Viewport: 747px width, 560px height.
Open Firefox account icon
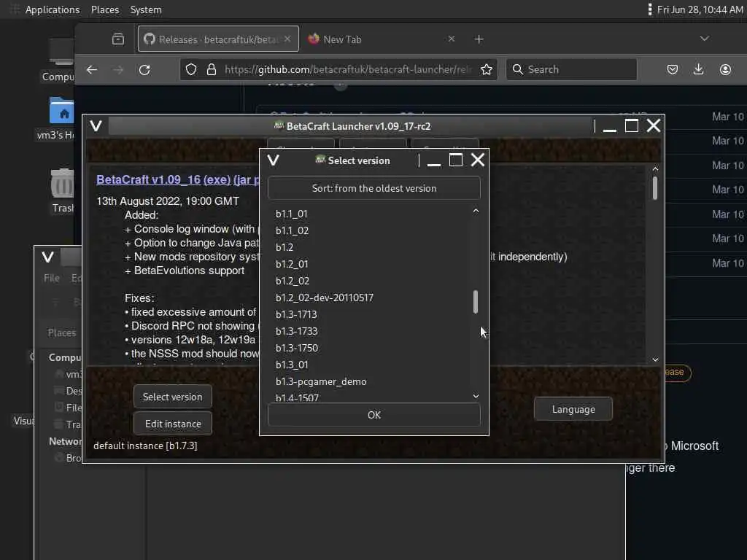(725, 69)
